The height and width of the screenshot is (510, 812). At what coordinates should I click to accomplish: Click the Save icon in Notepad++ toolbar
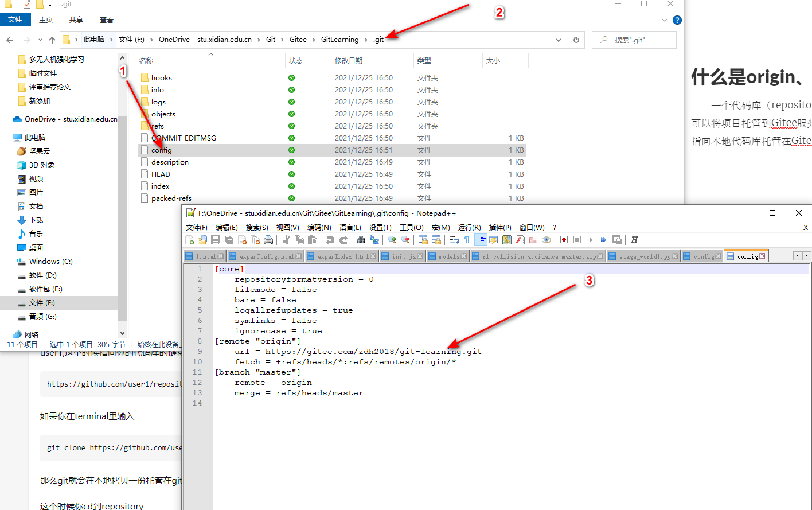(215, 240)
